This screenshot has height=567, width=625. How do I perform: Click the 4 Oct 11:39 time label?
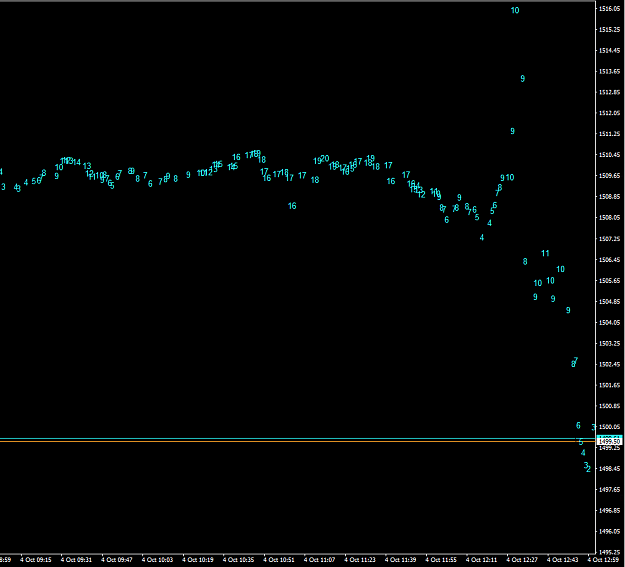pyautogui.click(x=401, y=560)
